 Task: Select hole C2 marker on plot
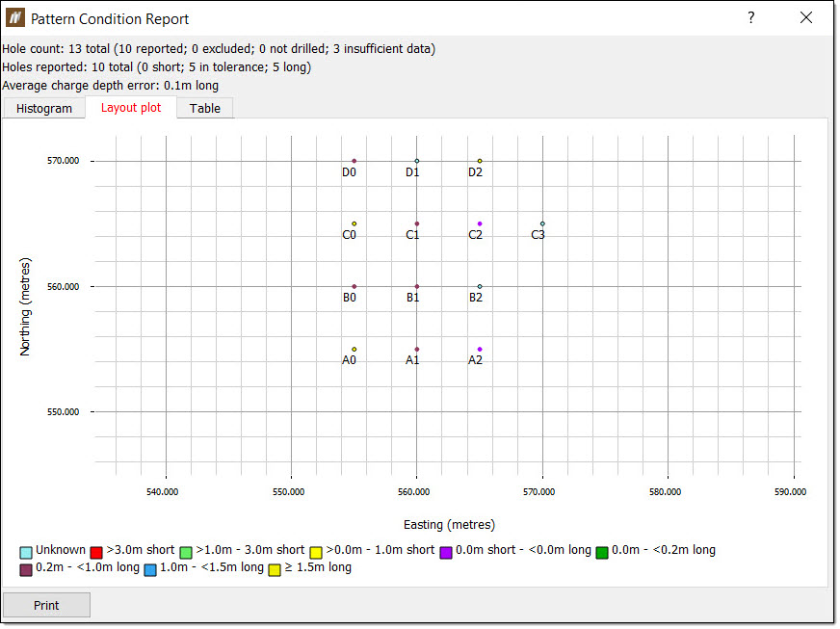(x=480, y=223)
